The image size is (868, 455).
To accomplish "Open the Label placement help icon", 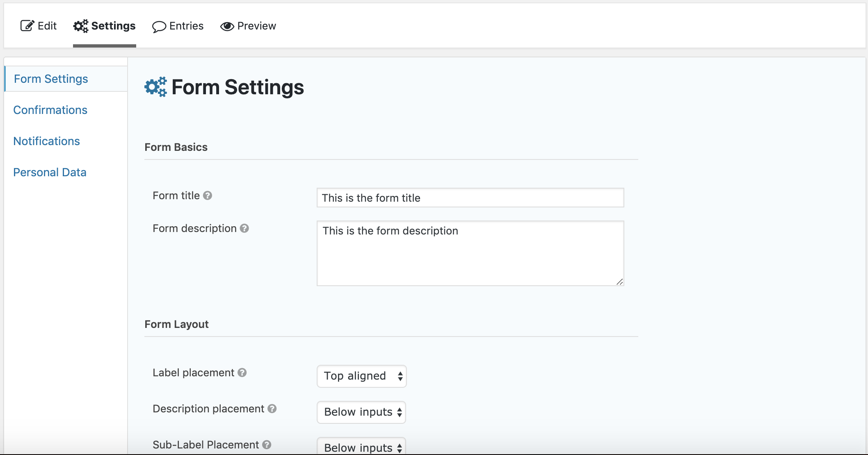I will pos(242,373).
